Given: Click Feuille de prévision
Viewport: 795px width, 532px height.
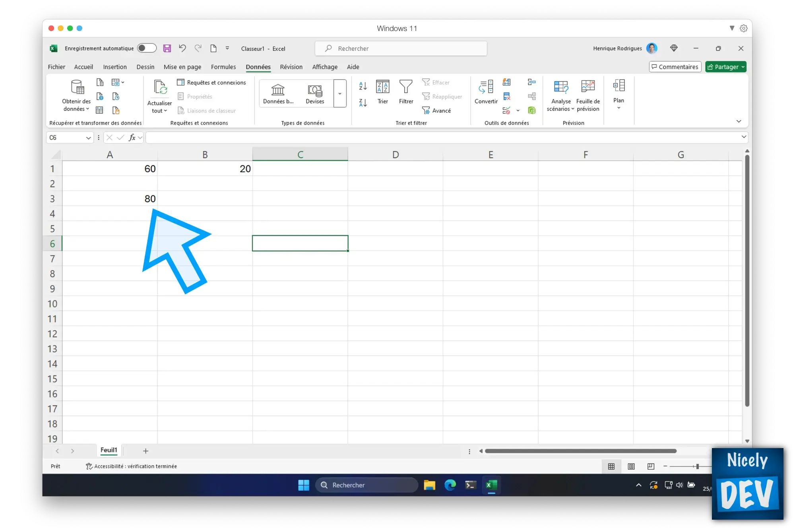Looking at the screenshot, I should [x=588, y=96].
